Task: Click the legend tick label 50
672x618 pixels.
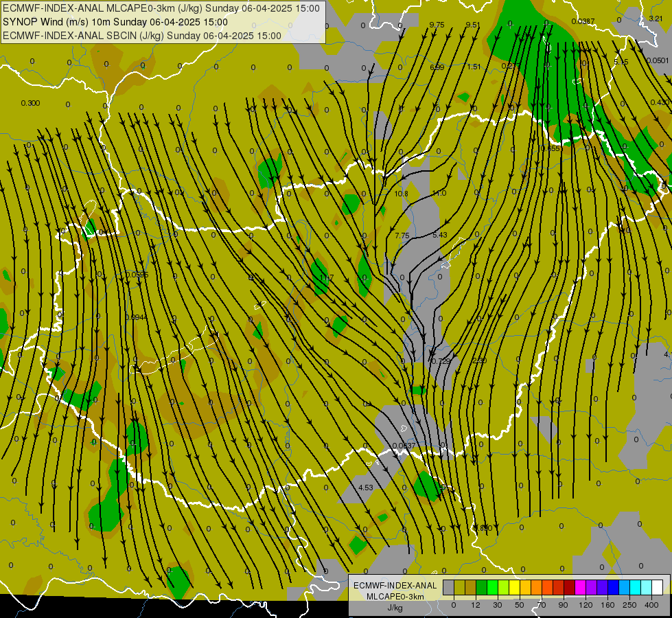Action: point(520,605)
